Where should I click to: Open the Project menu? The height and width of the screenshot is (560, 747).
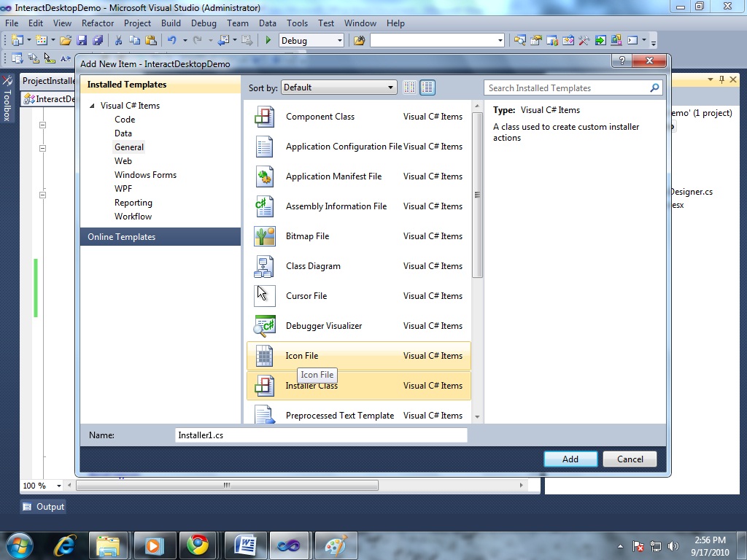[137, 23]
